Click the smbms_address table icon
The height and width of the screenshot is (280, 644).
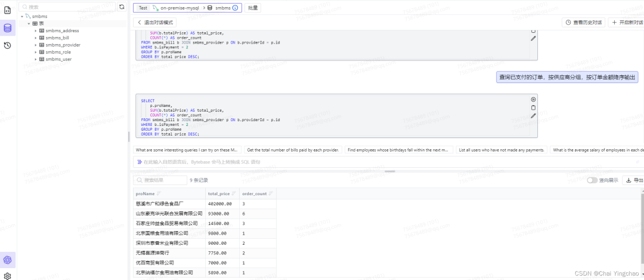[x=42, y=31]
